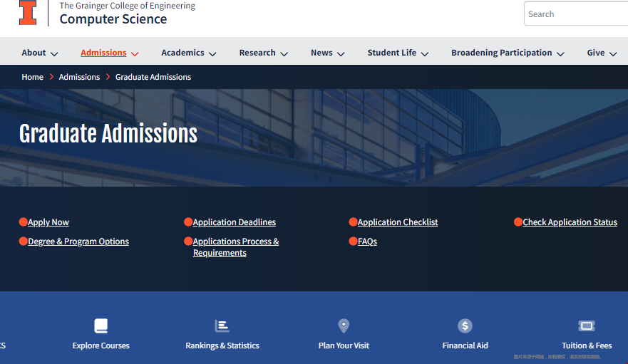Expand the Academics dropdown arrow
This screenshot has height=364, width=628.
[x=212, y=54]
